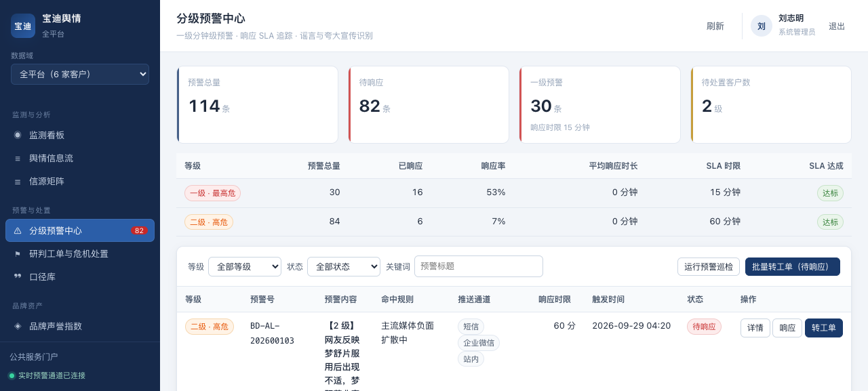Click the 触发时间 column header
The height and width of the screenshot is (391, 868).
pos(608,300)
